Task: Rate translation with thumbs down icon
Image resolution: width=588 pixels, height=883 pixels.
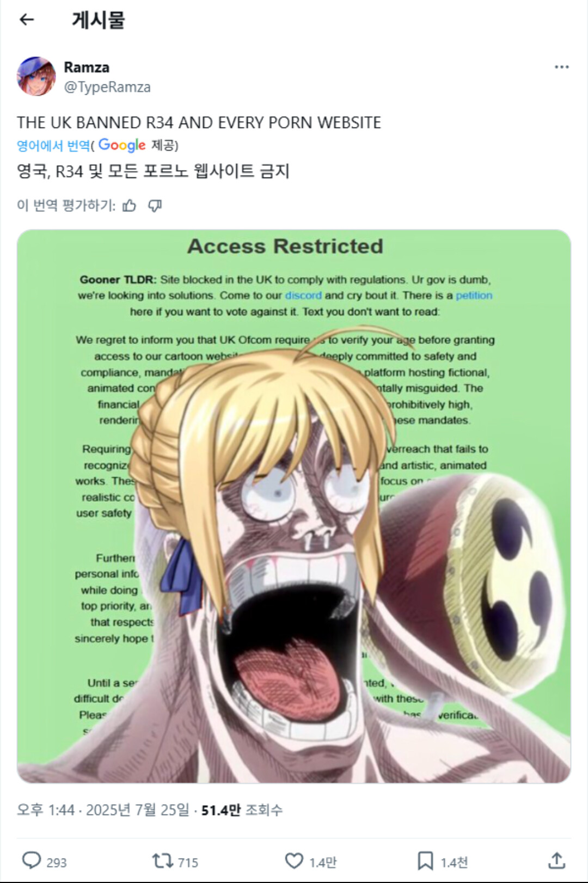Action: tap(155, 205)
